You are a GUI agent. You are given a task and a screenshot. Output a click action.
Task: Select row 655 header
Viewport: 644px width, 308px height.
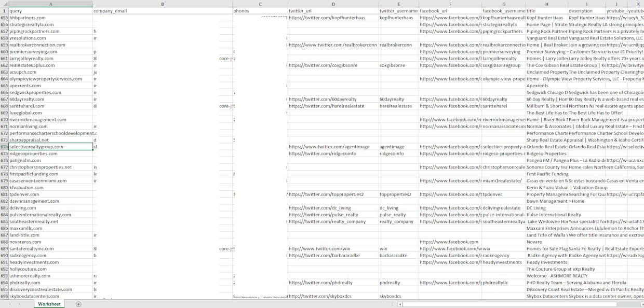[4, 18]
